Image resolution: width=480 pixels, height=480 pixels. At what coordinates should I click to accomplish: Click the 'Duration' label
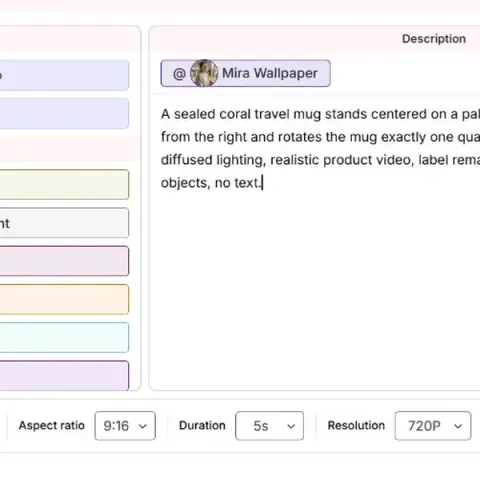pos(202,426)
